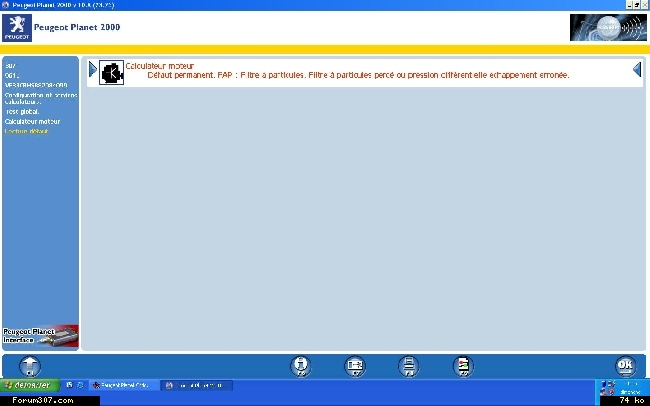Click the Peugeot lion logo
Screen dimensions: 650x406
tap(18, 27)
